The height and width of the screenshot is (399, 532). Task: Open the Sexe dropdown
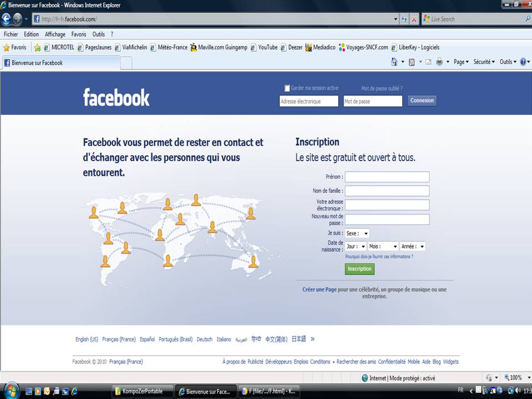coord(357,233)
